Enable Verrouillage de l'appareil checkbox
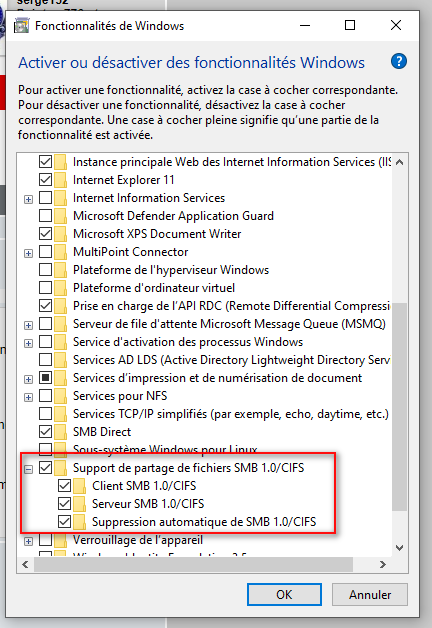Viewport: 432px width, 628px height. click(x=45, y=540)
